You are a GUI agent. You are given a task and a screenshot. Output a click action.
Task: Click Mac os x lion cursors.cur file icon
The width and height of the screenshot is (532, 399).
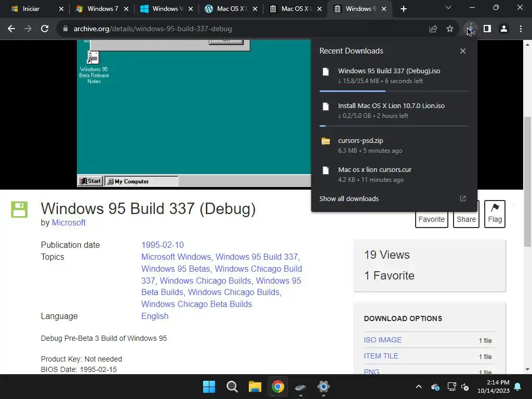(326, 170)
